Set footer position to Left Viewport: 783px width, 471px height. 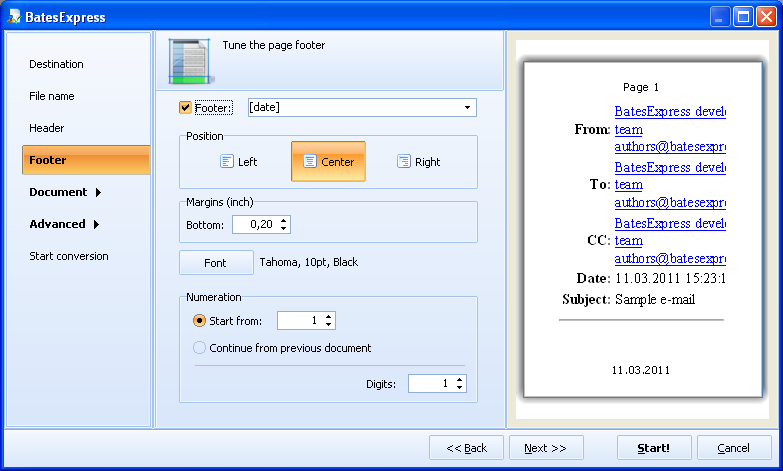click(x=239, y=161)
